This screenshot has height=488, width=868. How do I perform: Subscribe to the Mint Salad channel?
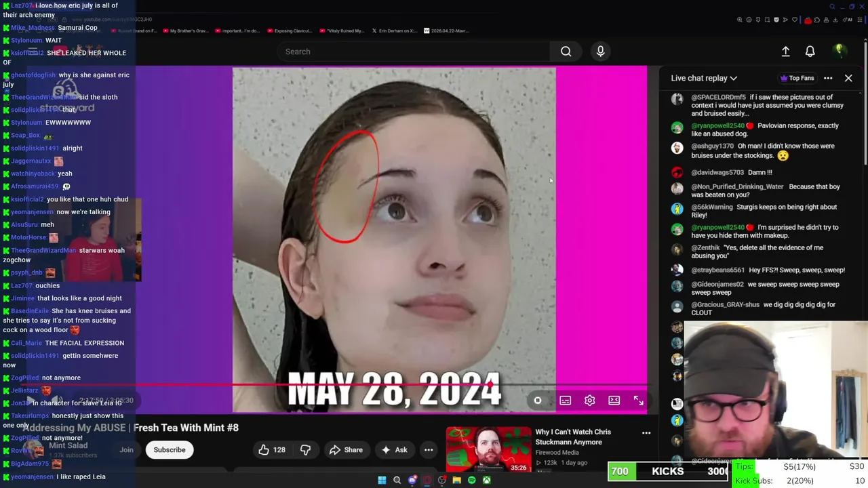click(170, 450)
